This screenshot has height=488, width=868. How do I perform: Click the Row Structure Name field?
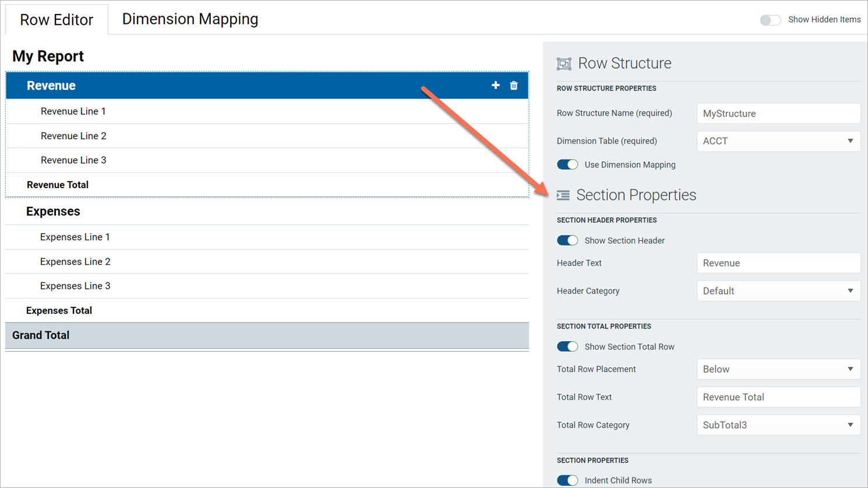point(778,114)
